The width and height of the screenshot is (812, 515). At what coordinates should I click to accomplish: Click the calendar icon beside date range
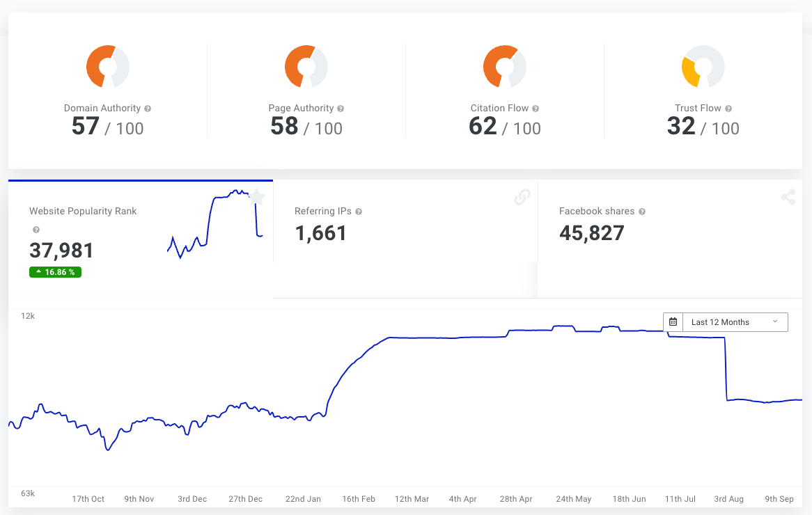(673, 322)
